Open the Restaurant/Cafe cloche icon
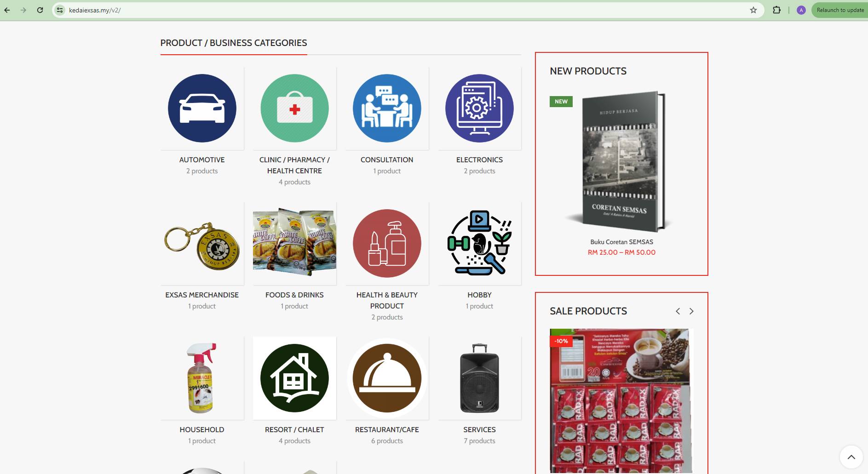The image size is (868, 474). click(x=387, y=378)
